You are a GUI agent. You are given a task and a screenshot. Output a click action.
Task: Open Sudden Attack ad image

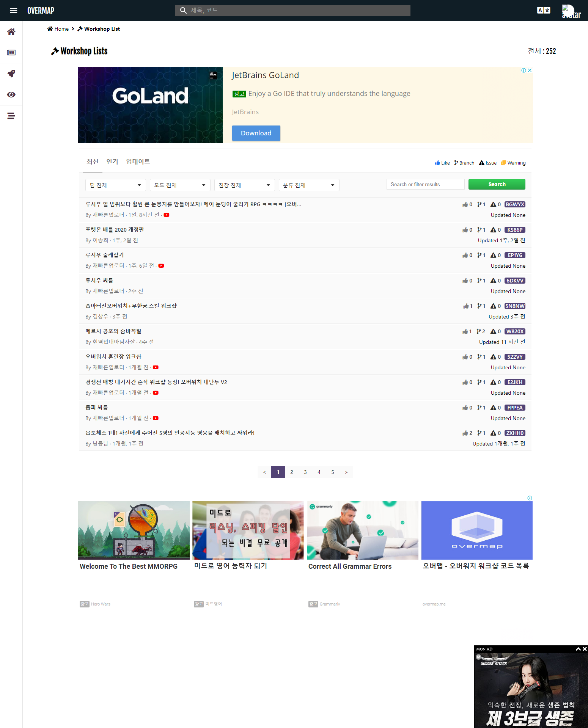[531, 690]
